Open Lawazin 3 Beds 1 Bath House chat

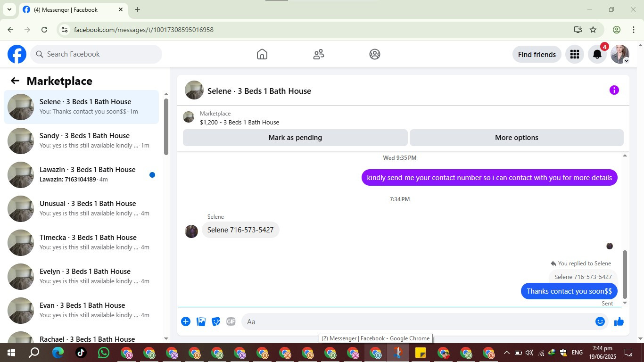point(82,175)
